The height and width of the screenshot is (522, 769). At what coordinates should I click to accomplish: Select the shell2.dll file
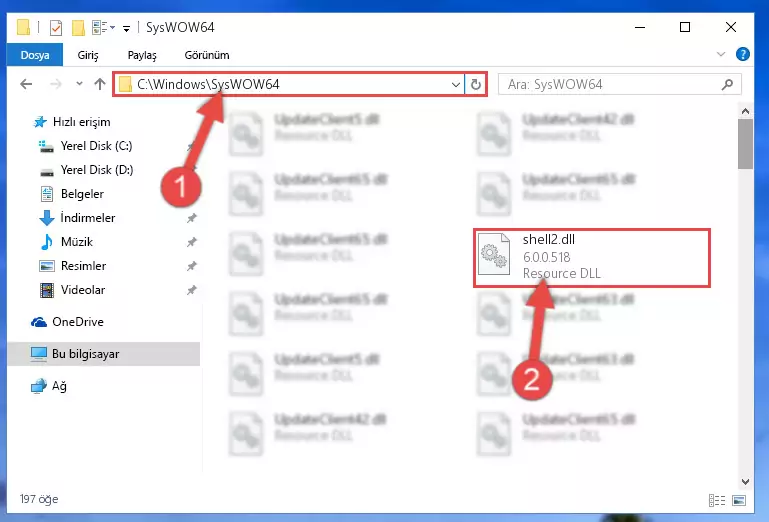(x=591, y=258)
